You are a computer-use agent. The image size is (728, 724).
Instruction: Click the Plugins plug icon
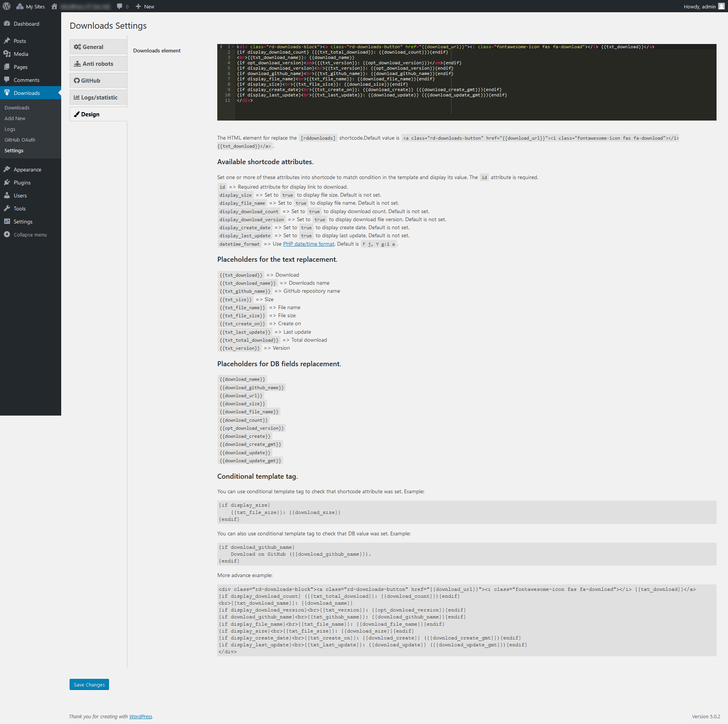[x=7, y=183]
